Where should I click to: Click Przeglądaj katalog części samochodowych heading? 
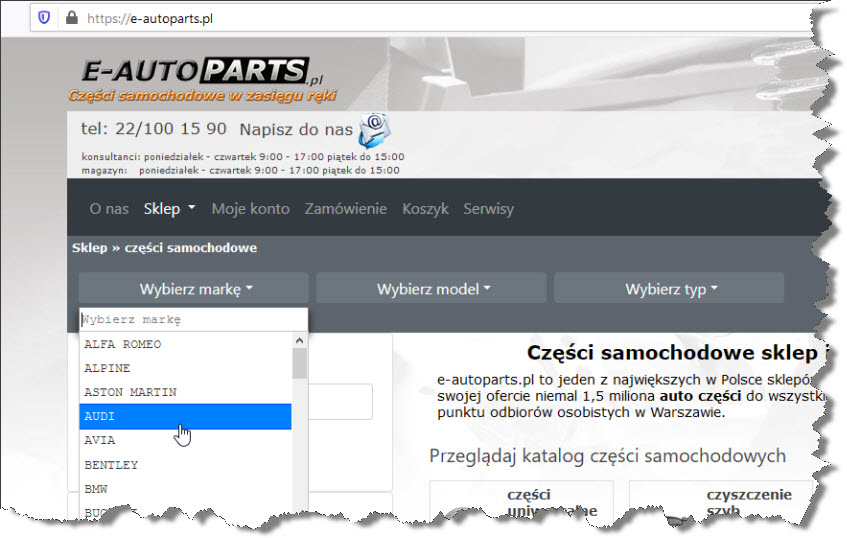coord(607,456)
